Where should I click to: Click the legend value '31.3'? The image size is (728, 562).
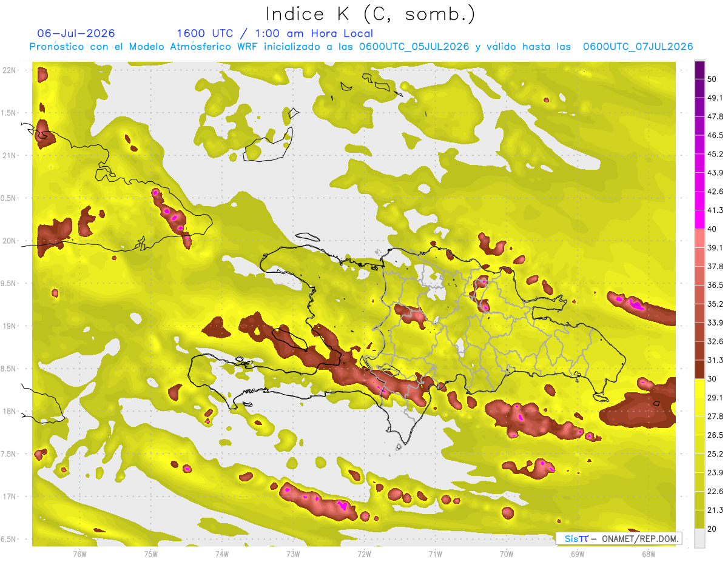715,360
